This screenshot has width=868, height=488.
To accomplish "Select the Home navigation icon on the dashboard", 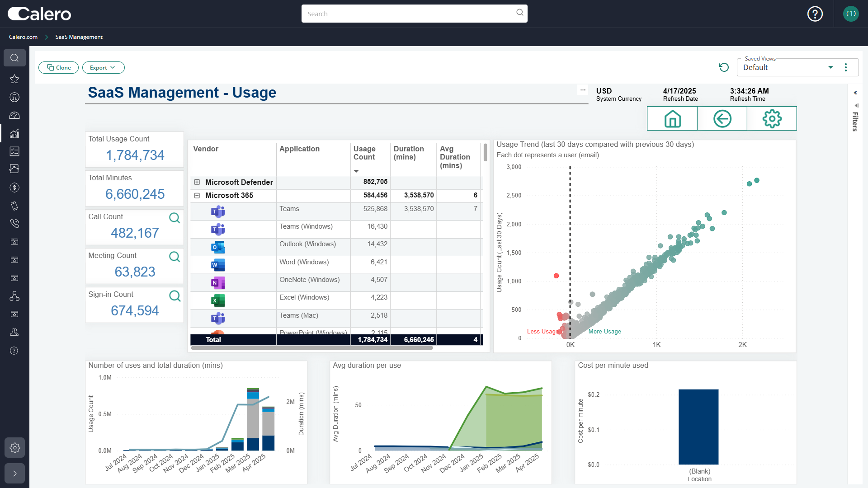I will [672, 118].
